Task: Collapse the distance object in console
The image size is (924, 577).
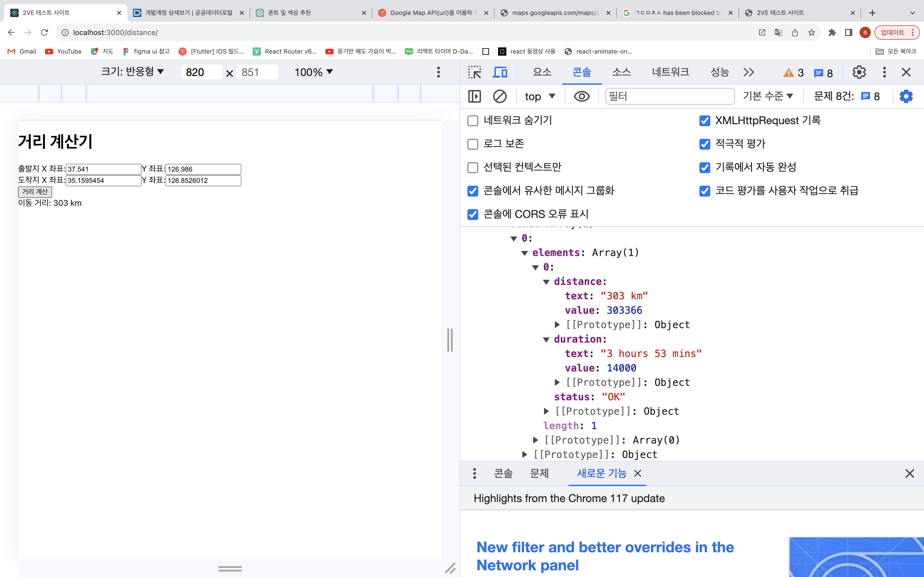Action: tap(546, 282)
